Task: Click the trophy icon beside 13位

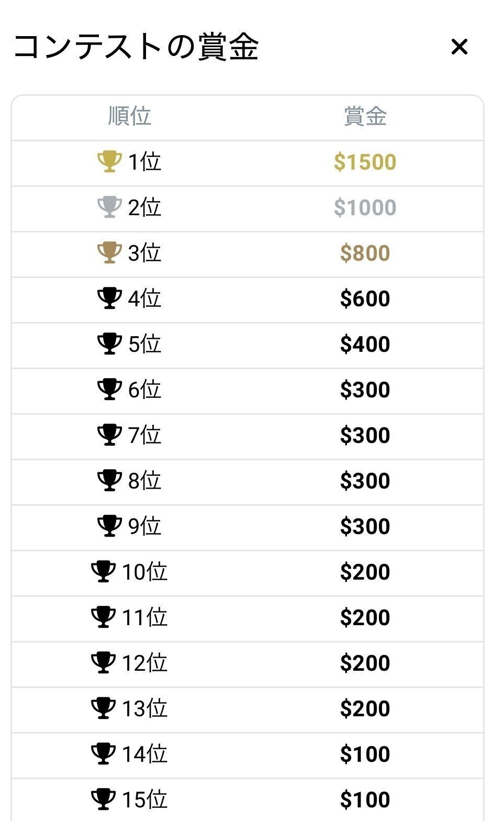Action: click(x=103, y=708)
